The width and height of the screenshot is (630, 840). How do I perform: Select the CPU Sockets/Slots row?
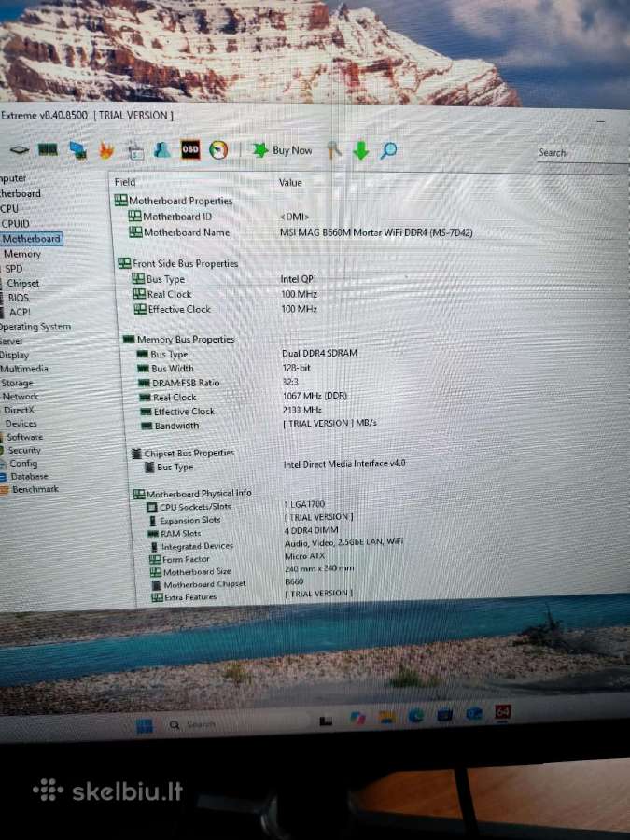(x=189, y=507)
